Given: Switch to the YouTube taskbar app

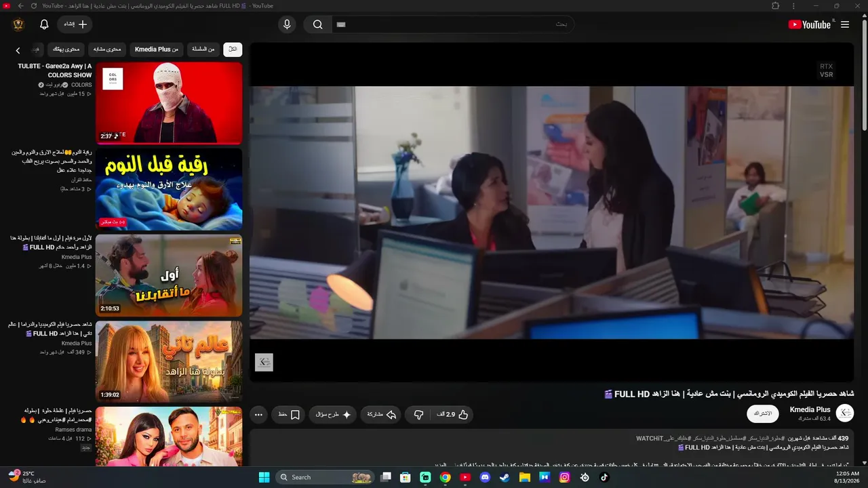Looking at the screenshot, I should click(465, 477).
